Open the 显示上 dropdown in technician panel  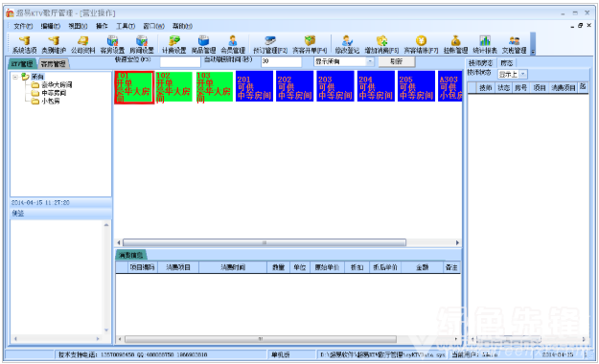pos(523,74)
